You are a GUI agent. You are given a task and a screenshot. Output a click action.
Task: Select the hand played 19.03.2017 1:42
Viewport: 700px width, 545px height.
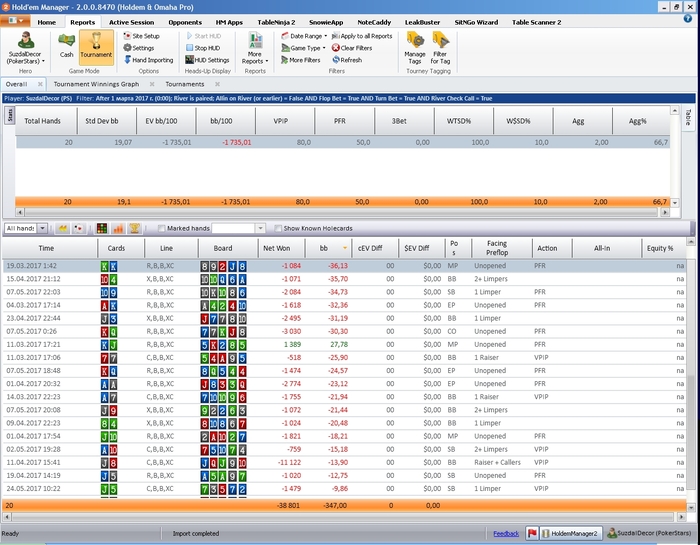pos(344,266)
